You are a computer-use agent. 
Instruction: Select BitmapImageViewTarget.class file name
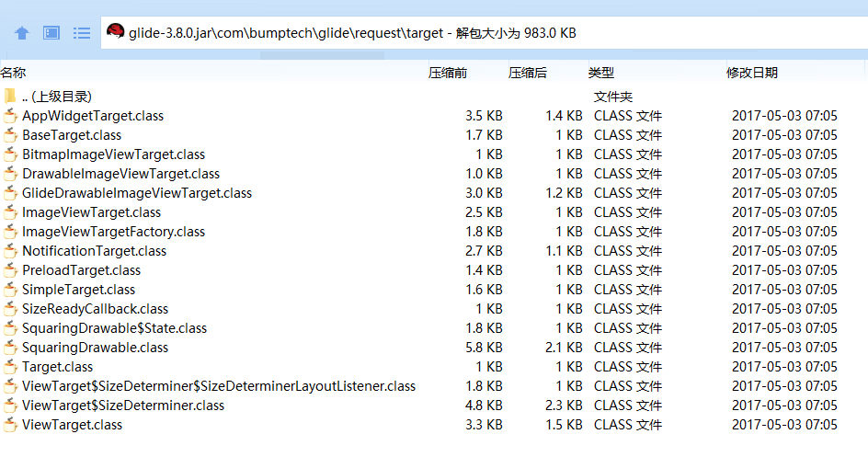113,154
